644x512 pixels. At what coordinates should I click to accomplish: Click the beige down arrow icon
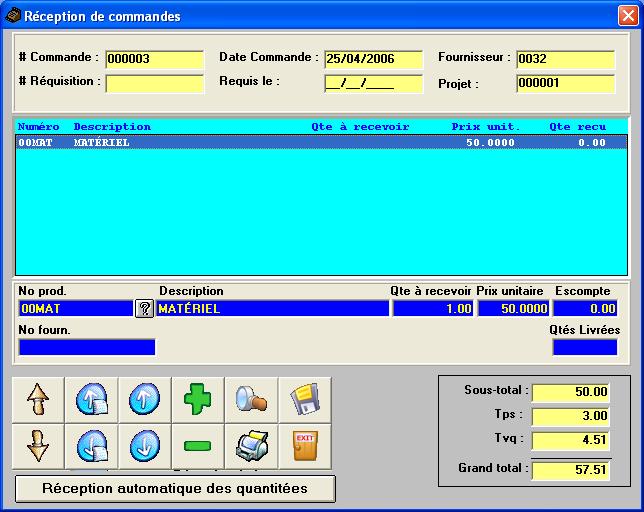click(x=38, y=446)
